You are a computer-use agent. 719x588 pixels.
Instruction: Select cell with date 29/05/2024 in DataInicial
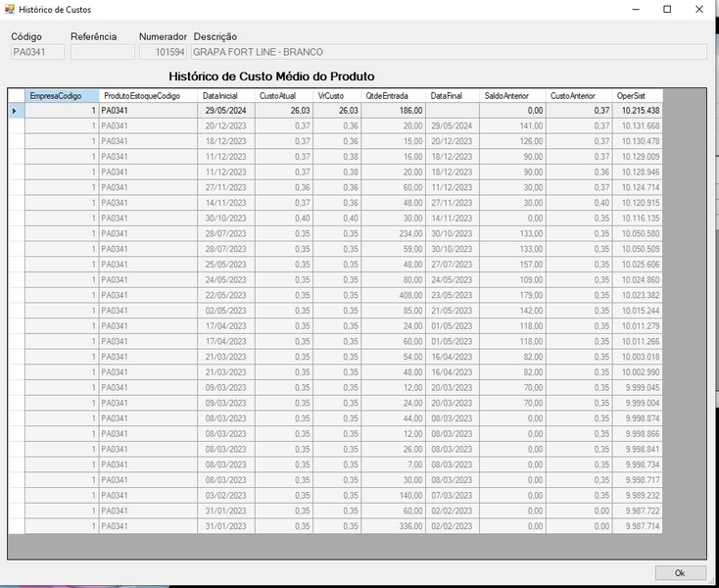point(226,111)
